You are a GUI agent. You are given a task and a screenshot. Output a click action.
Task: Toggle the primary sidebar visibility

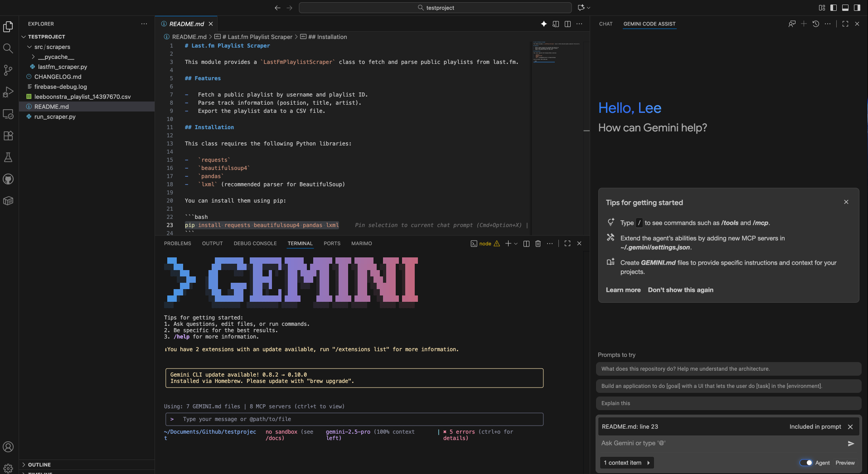click(834, 8)
